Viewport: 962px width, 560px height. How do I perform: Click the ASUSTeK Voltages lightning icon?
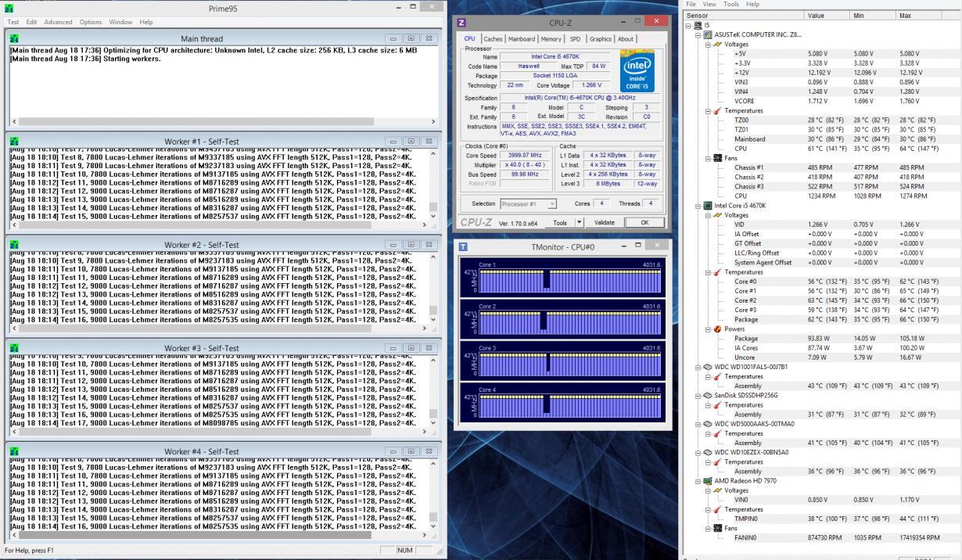coord(717,44)
